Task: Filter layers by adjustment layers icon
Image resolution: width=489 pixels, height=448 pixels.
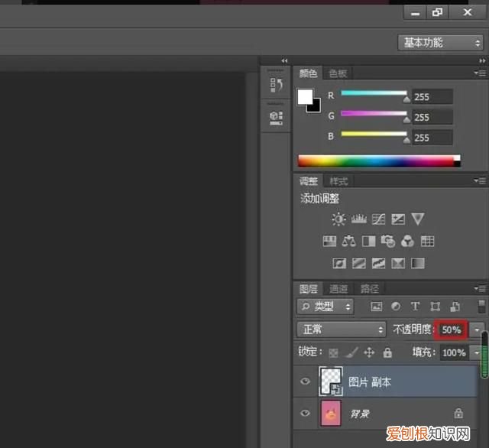Action: 396,307
